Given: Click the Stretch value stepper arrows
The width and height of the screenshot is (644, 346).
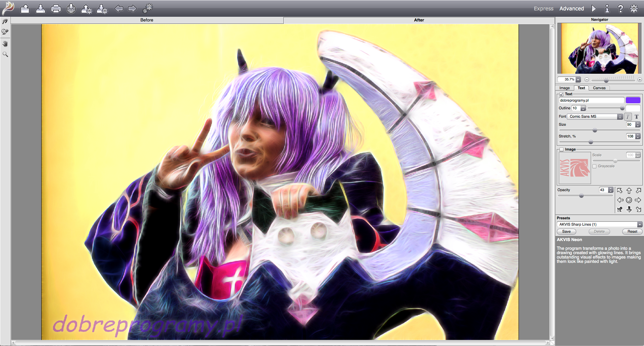Looking at the screenshot, I should [638, 136].
